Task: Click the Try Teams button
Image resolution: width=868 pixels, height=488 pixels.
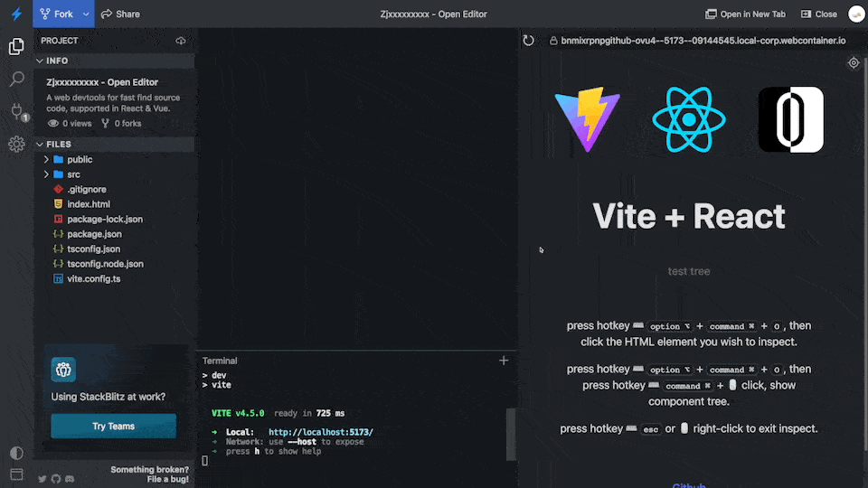Action: [114, 426]
